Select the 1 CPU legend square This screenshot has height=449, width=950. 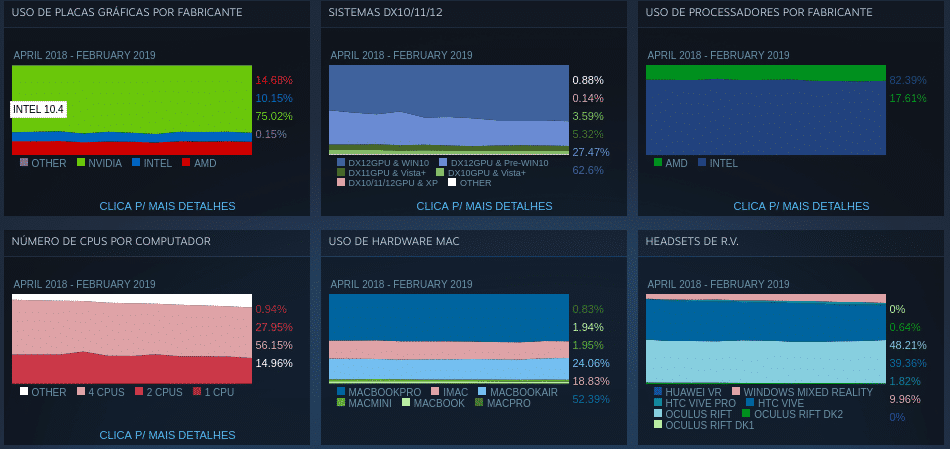click(x=196, y=392)
